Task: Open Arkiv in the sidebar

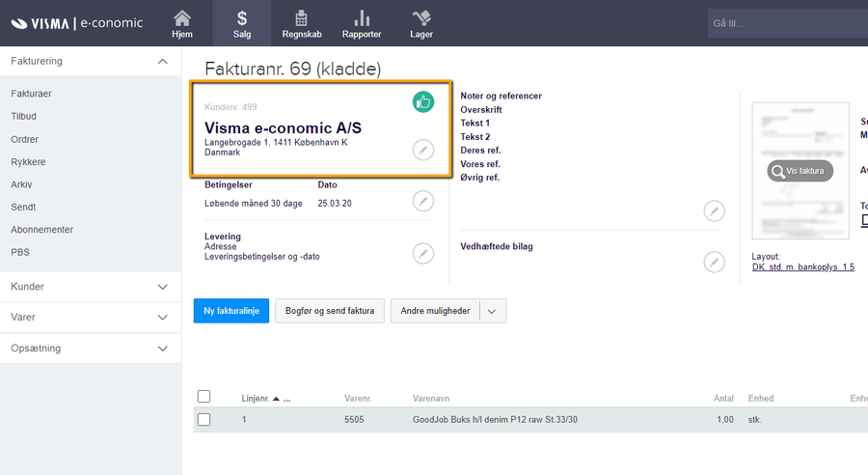Action: coord(21,184)
